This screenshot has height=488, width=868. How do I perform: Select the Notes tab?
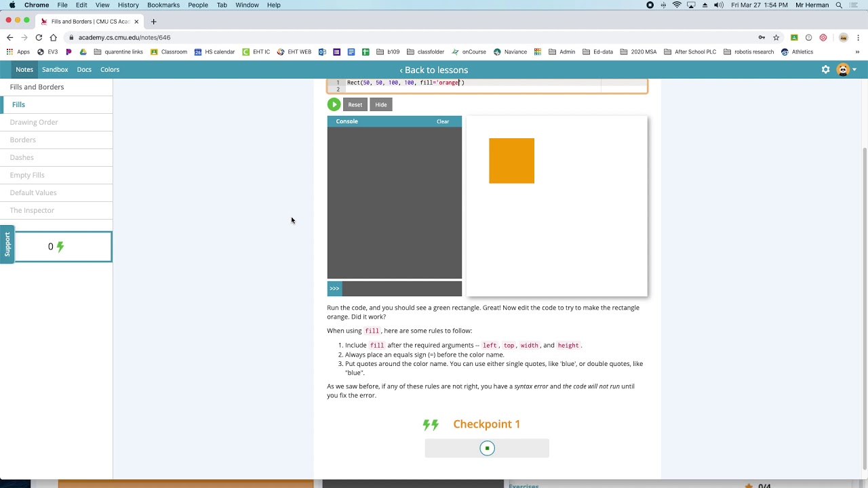click(x=24, y=69)
